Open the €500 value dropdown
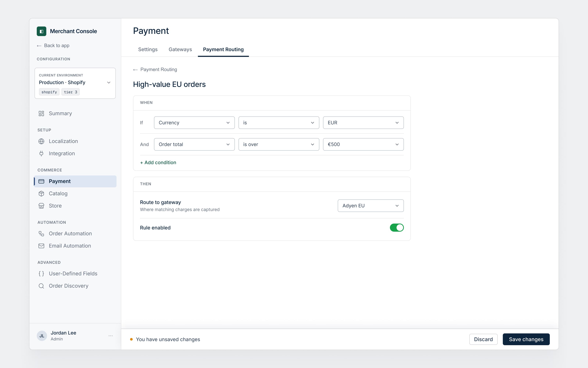 tap(363, 144)
